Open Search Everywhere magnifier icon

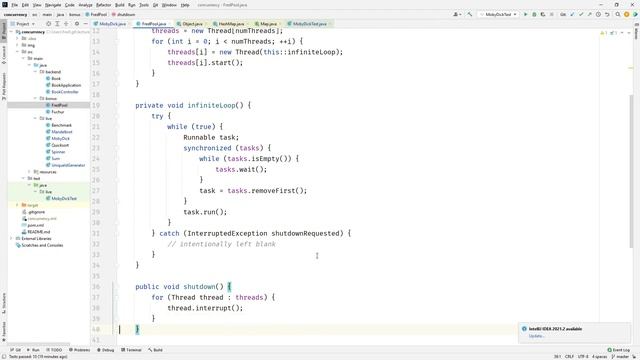[x=618, y=14]
